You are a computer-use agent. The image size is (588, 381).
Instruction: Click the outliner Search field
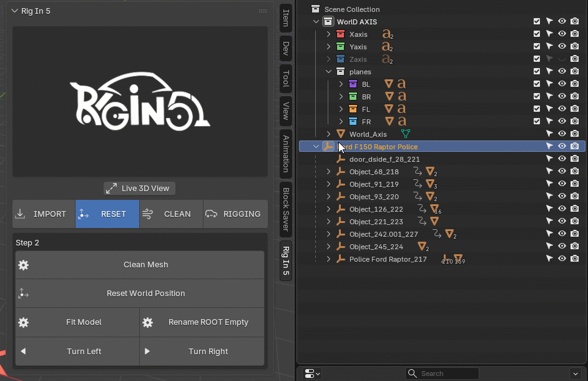[442, 374]
